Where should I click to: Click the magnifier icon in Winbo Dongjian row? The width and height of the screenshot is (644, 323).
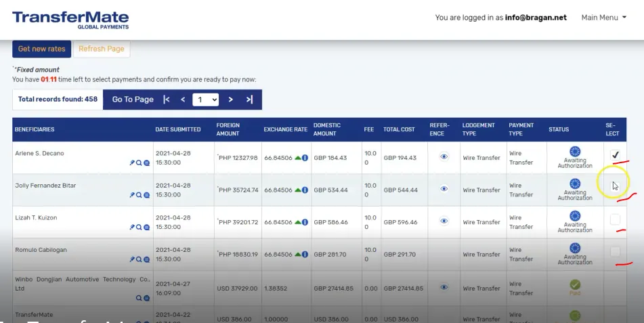139,298
